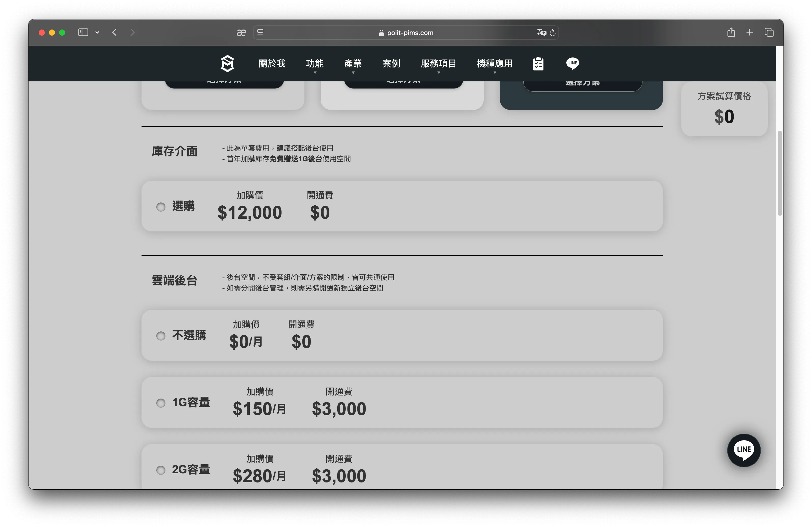Click the 方案試算價格 $0 summary card
This screenshot has width=812, height=527.
tap(724, 109)
